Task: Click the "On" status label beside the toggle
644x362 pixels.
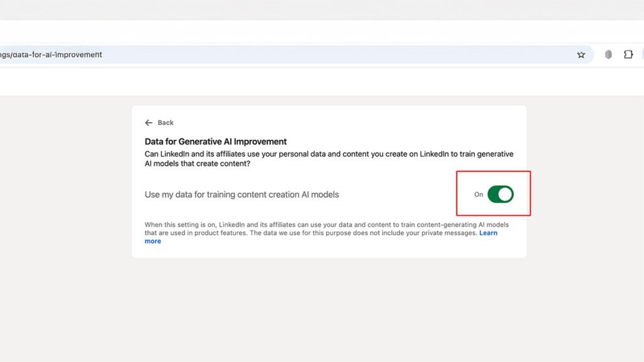Action: coord(479,195)
